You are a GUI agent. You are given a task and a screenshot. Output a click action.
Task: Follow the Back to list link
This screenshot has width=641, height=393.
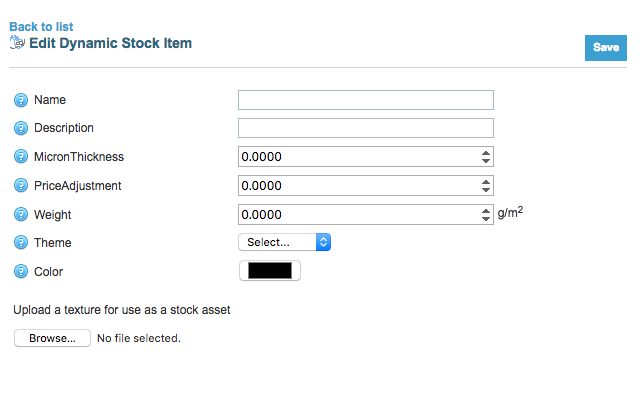41,27
